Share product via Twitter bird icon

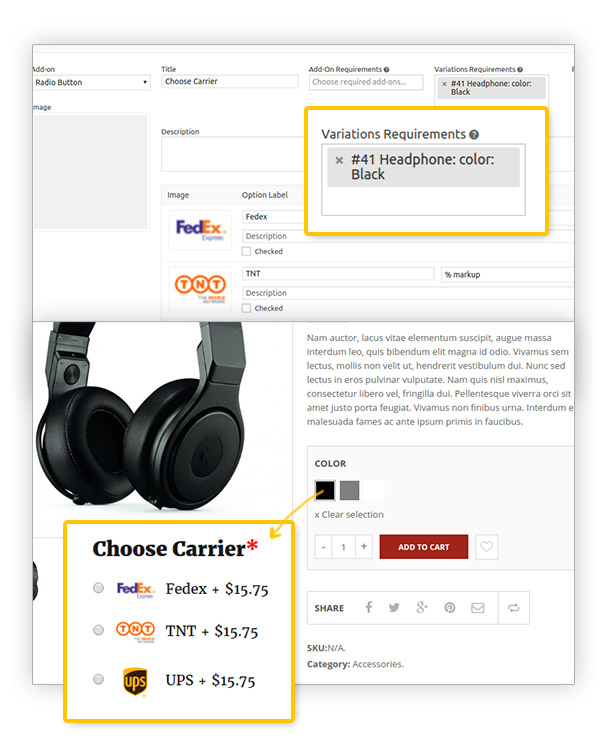[x=394, y=608]
